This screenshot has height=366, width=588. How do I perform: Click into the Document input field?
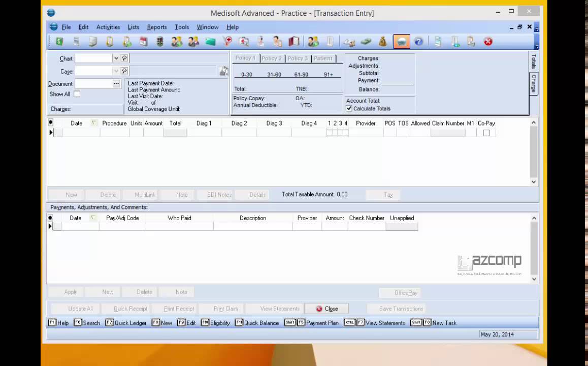click(94, 84)
